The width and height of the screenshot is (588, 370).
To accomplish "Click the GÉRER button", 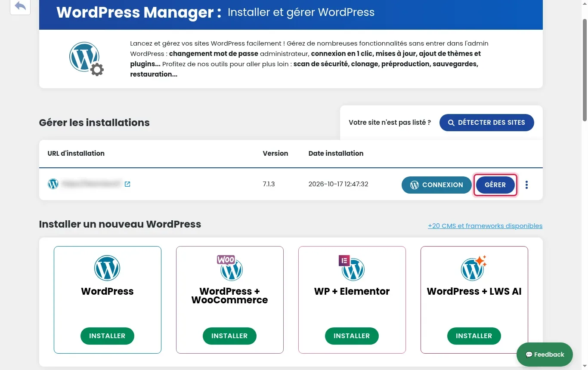I will point(495,185).
